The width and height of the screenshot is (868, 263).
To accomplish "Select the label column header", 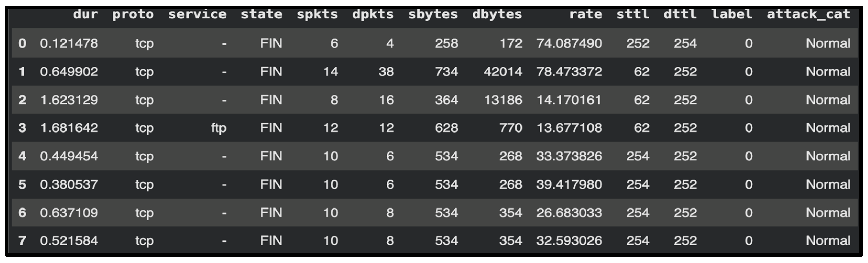I will (x=732, y=14).
